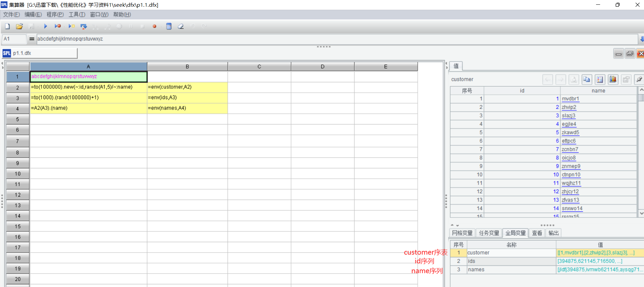Pin the value panel with the pushpin icon
This screenshot has height=287, width=644.
639,80
